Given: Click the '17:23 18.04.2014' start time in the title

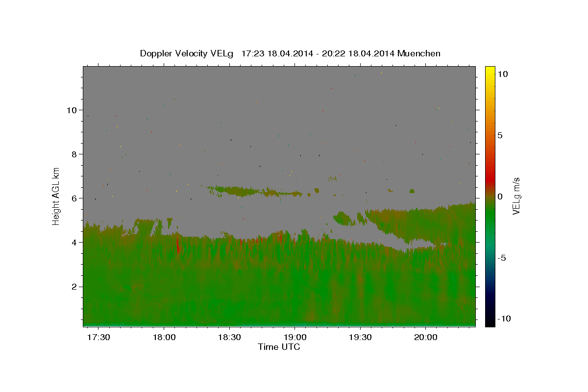Looking at the screenshot, I should (276, 53).
